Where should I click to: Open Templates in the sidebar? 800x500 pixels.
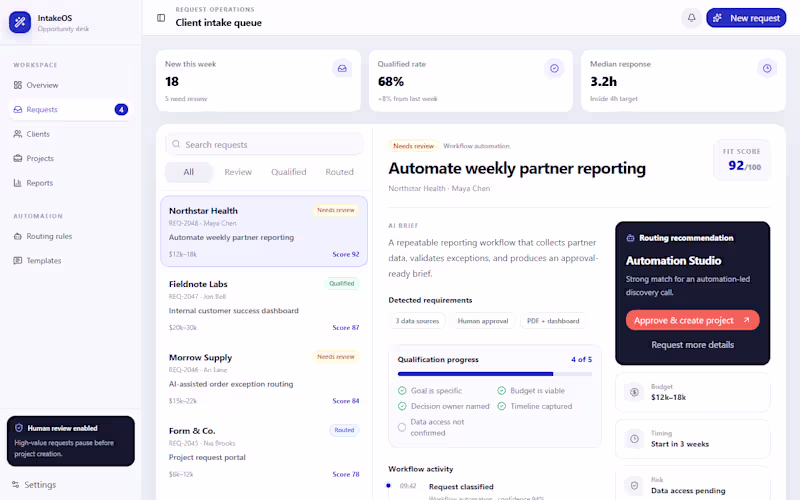click(70, 261)
